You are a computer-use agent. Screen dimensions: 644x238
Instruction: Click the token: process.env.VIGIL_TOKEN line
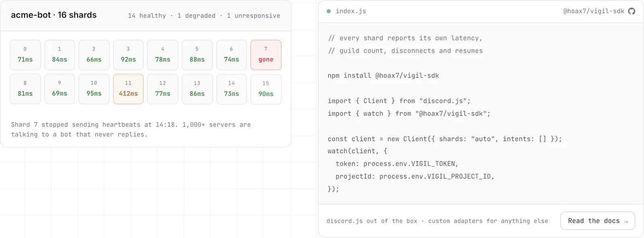pos(397,164)
